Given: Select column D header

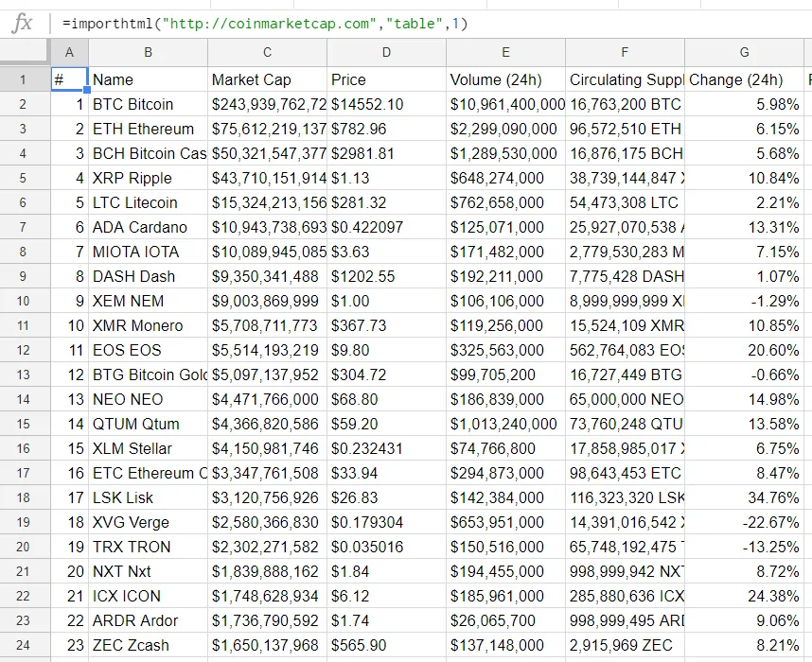Looking at the screenshot, I should [x=386, y=52].
